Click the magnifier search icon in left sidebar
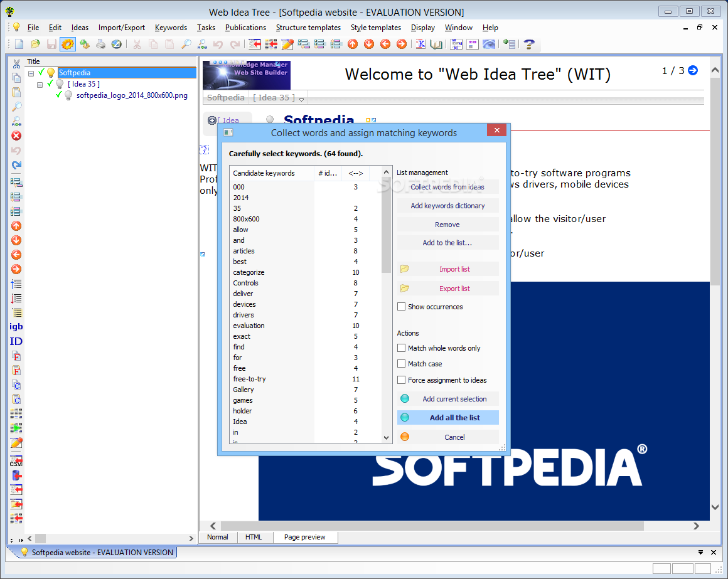This screenshot has height=579, width=728. [x=16, y=107]
